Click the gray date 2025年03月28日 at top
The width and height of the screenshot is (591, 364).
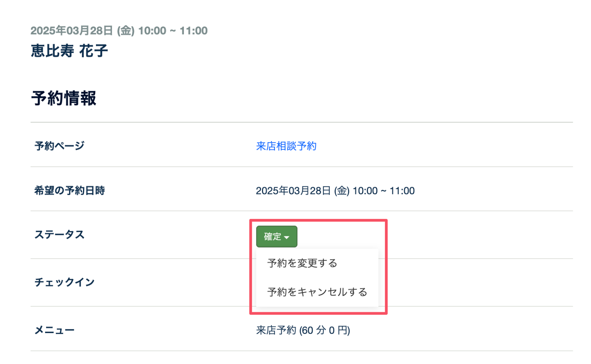(x=71, y=31)
